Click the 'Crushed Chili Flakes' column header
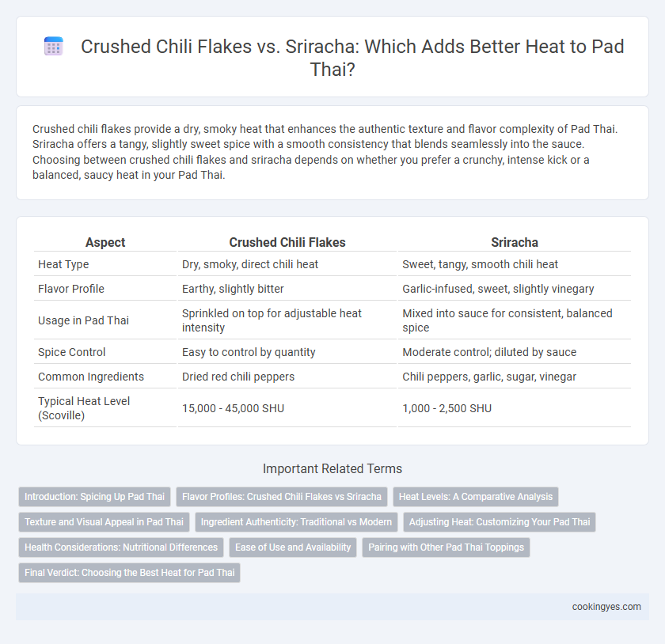Image resolution: width=665 pixels, height=644 pixels. tap(287, 242)
